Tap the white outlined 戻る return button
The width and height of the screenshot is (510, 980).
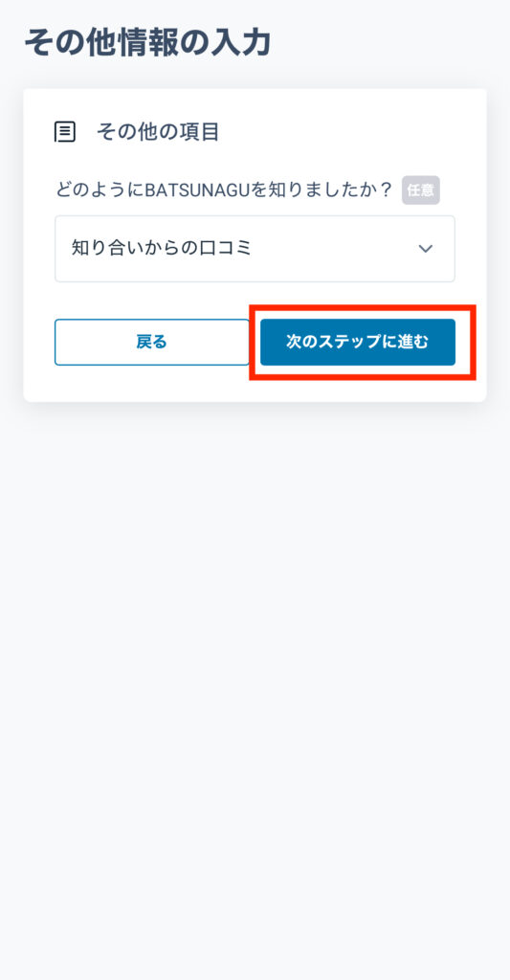point(152,342)
